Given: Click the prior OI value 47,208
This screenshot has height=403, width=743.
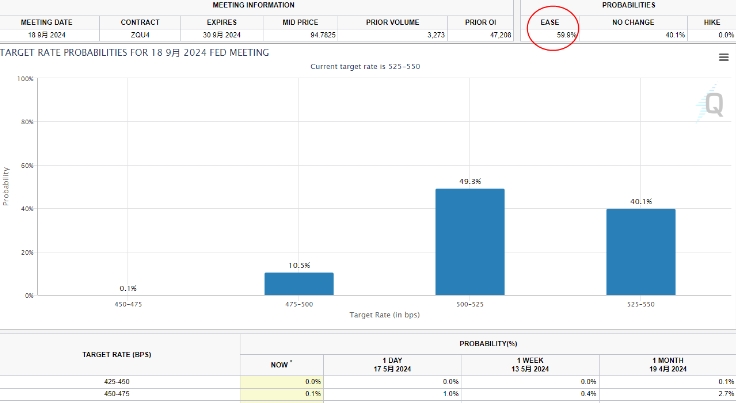Looking at the screenshot, I should [500, 35].
